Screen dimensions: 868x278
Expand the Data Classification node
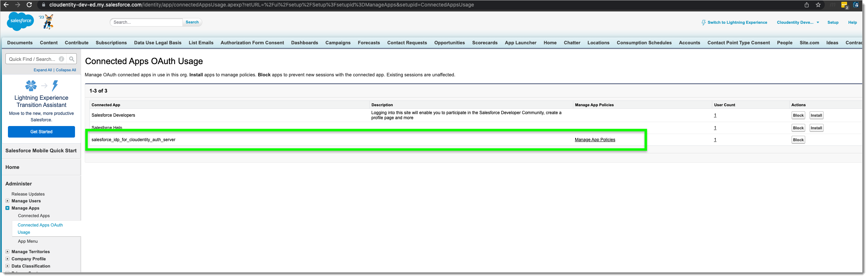click(x=7, y=266)
